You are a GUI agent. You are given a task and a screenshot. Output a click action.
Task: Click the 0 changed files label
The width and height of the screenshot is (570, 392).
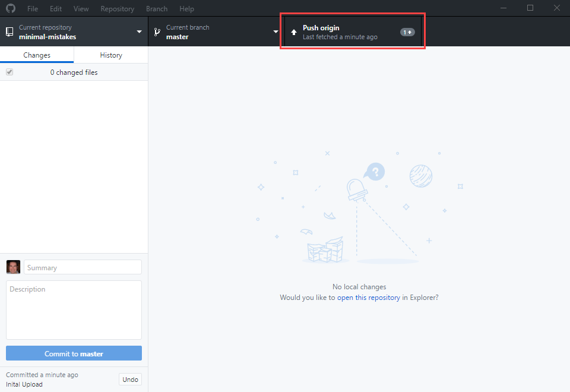tap(74, 72)
